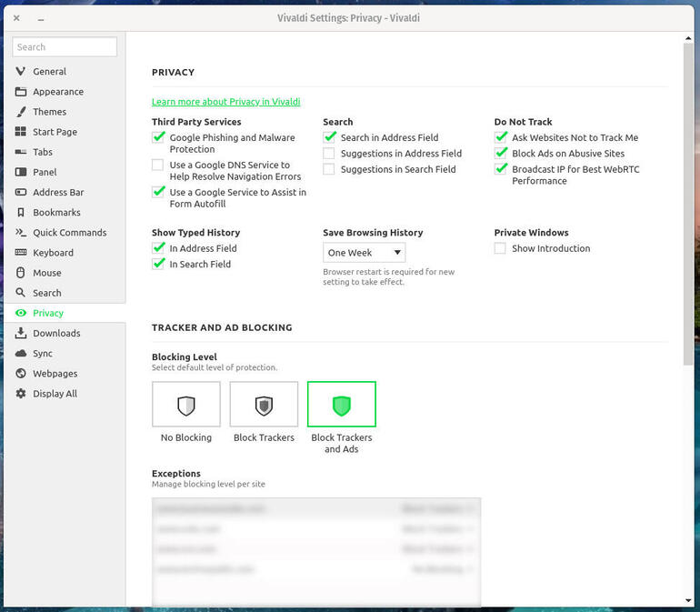Enable Google DNS Service checkbox
700x612 pixels.
pos(157,165)
